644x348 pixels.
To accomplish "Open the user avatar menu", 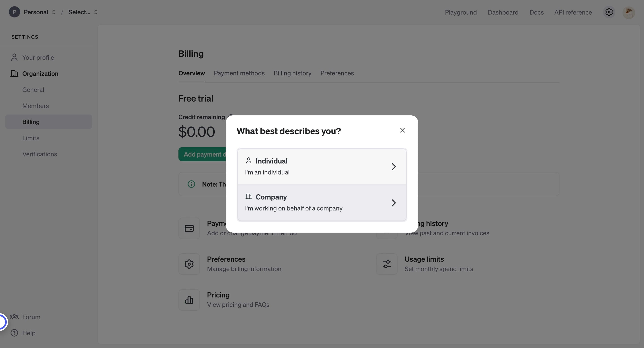I will [x=628, y=12].
